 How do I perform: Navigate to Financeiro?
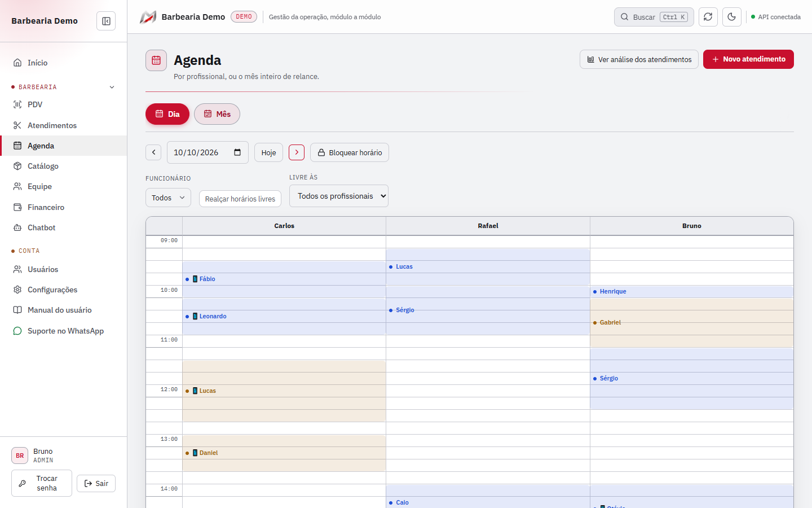point(63,207)
